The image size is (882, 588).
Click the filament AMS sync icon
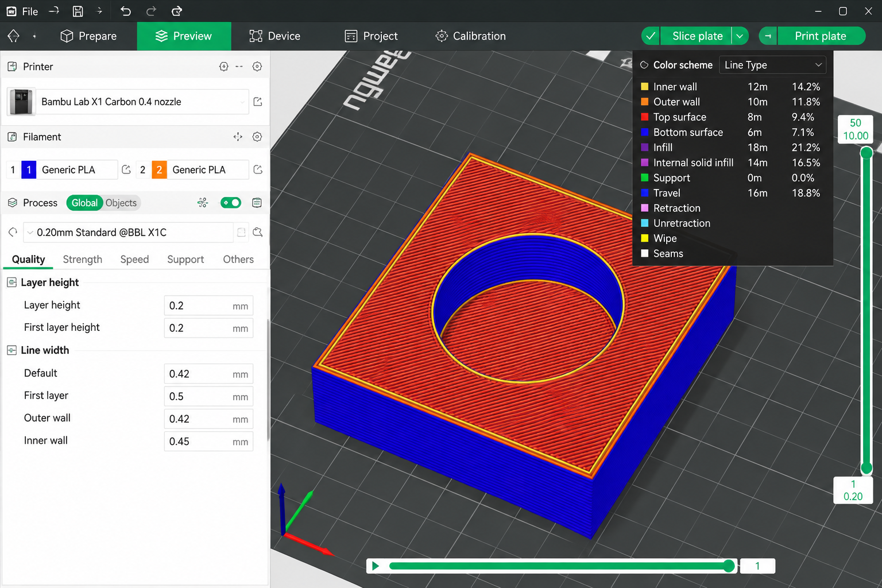pos(238,137)
